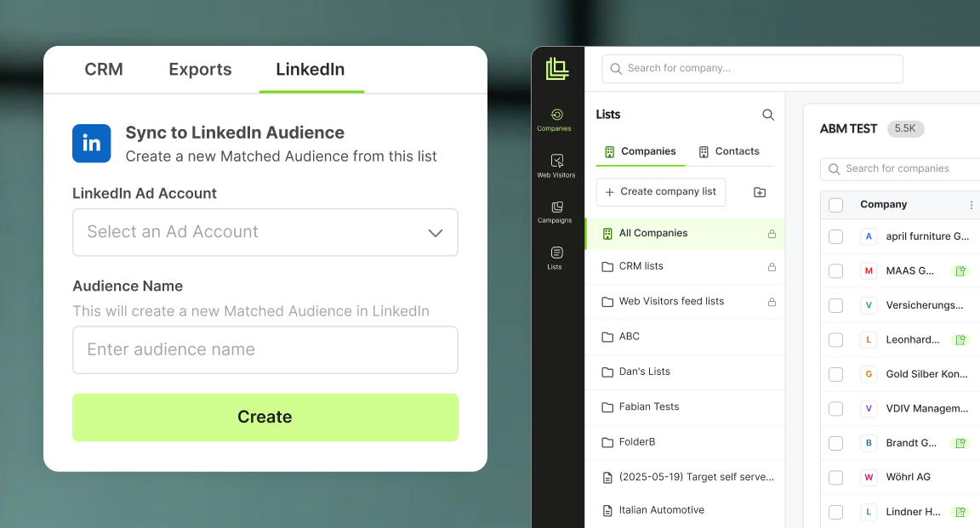
Task: Click the green badge icon beside Brandt G...
Action: 960,443
